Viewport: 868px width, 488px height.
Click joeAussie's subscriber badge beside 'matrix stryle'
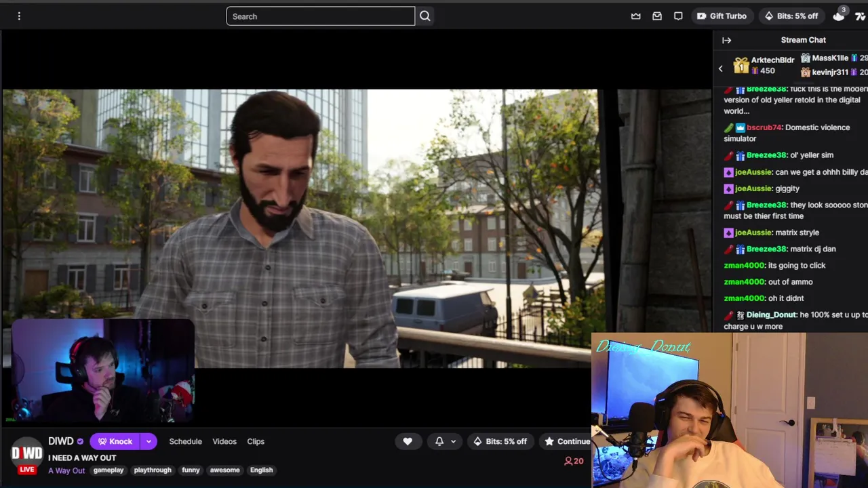point(728,232)
